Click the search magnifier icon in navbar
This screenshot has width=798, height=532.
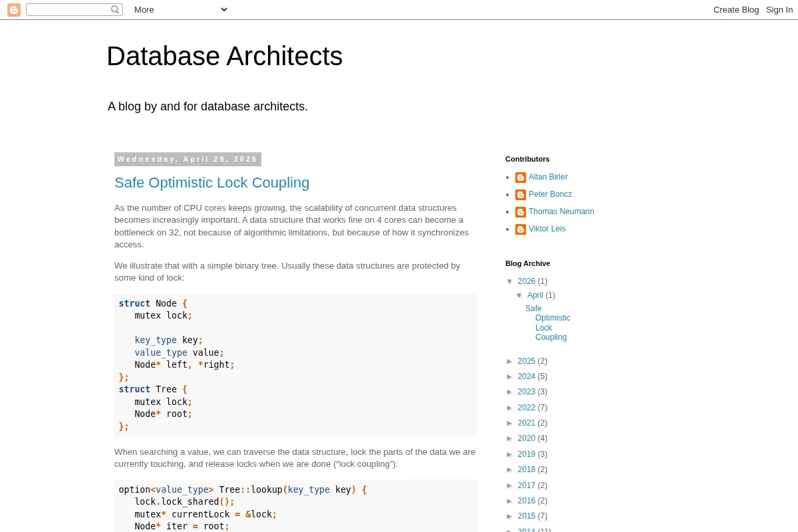(115, 10)
